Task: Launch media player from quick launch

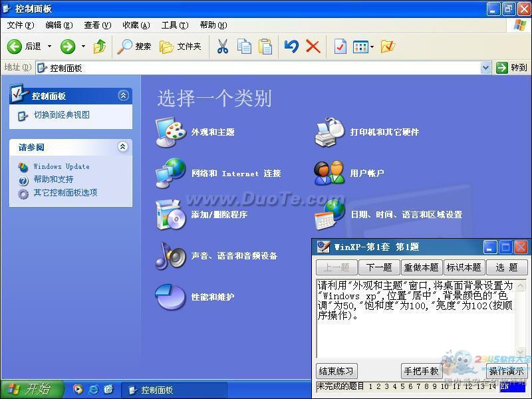Action: point(78,390)
